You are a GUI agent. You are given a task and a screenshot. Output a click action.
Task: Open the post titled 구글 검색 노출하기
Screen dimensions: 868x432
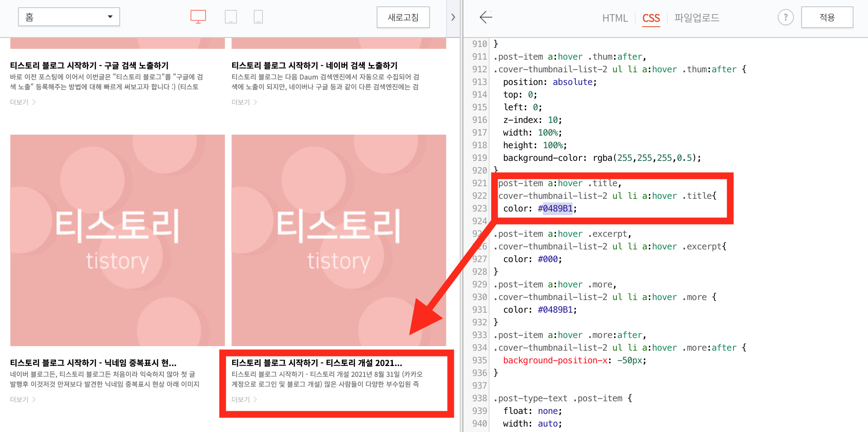89,66
